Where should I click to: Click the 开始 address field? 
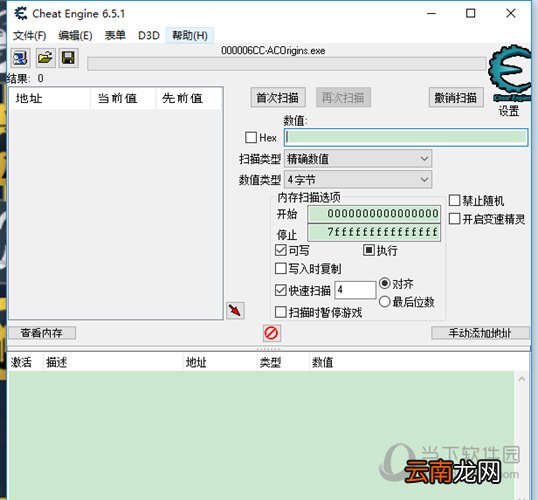click(x=374, y=213)
